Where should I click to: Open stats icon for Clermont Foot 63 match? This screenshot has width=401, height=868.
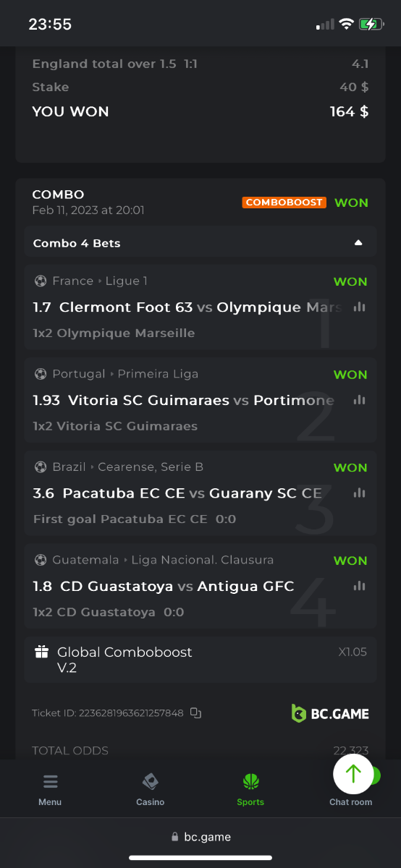pyautogui.click(x=359, y=307)
